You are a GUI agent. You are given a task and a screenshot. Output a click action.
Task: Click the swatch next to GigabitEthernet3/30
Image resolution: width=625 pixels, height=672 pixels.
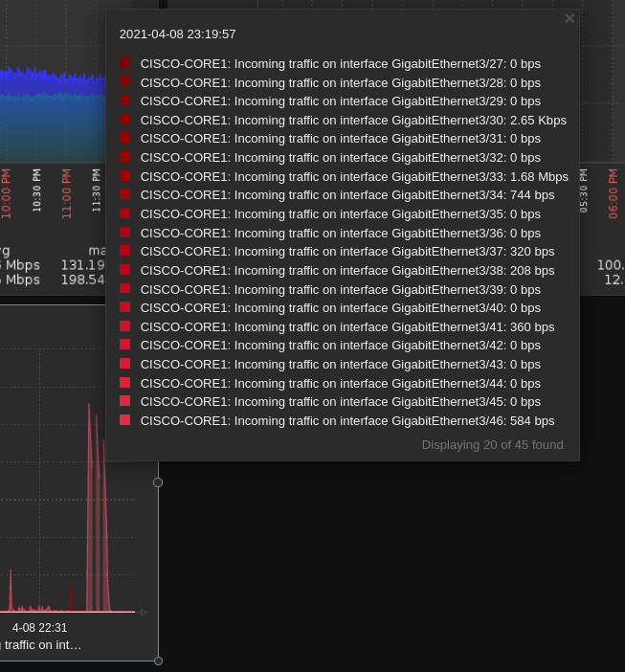(x=124, y=120)
